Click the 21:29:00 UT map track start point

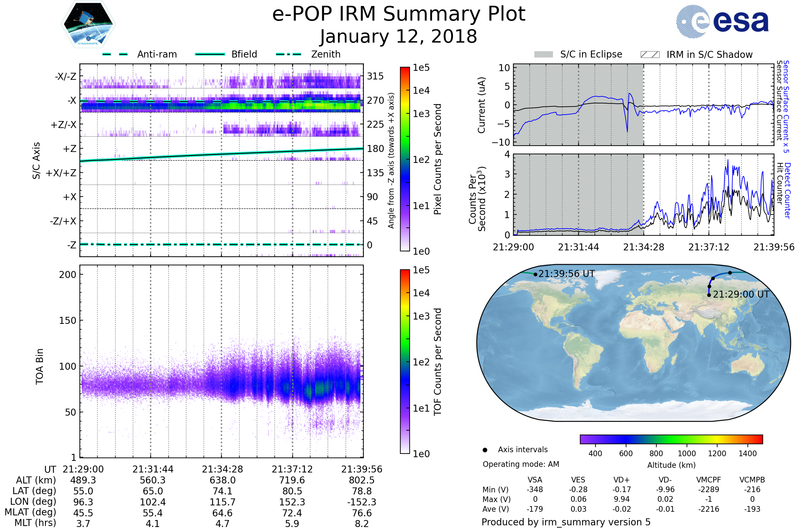(x=709, y=295)
